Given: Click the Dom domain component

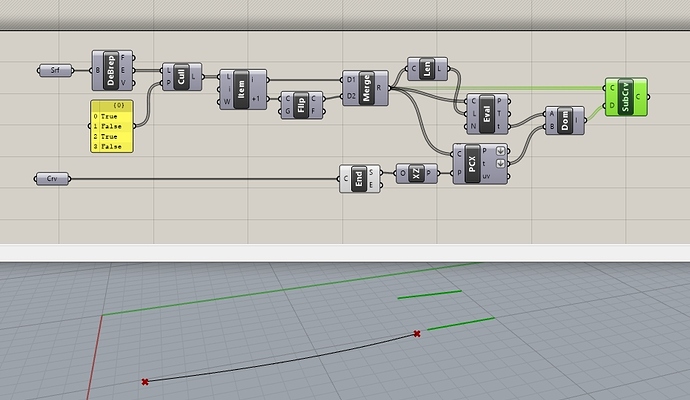Looking at the screenshot, I should click(x=565, y=121).
